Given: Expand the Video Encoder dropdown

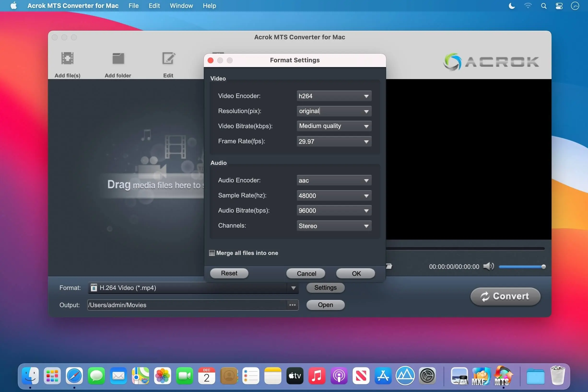Looking at the screenshot, I should (x=366, y=96).
